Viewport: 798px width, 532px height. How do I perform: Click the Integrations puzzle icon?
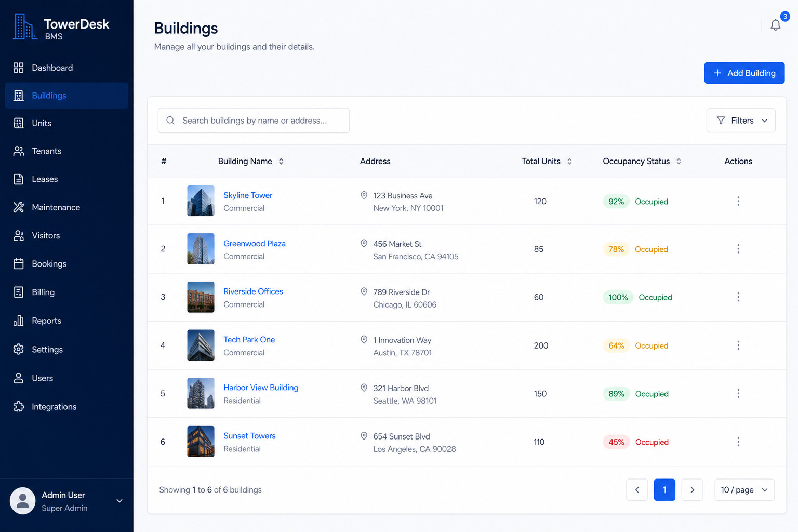[x=19, y=407]
